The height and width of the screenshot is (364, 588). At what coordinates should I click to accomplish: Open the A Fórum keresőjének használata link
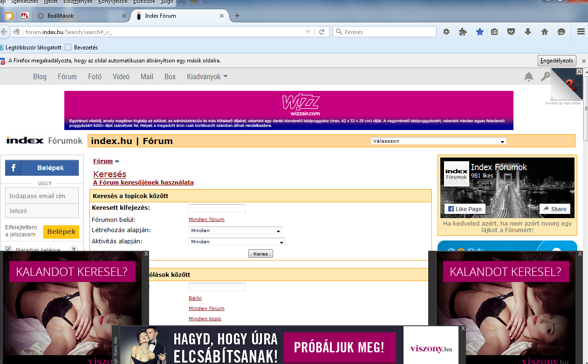tap(144, 182)
